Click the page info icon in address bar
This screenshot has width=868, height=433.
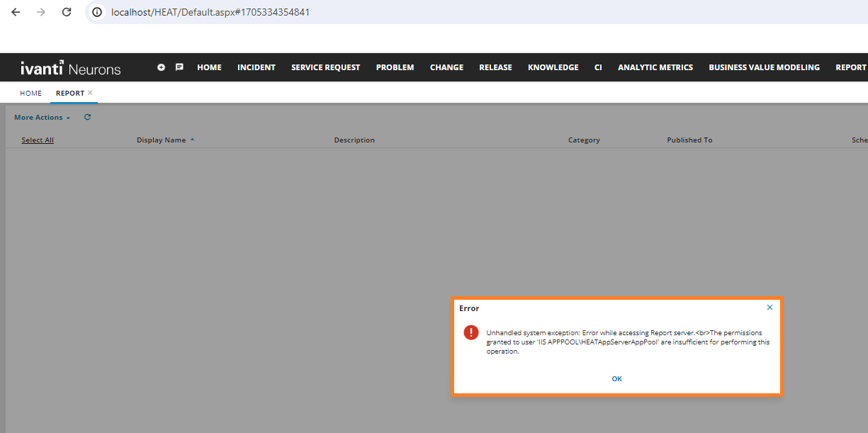[96, 12]
